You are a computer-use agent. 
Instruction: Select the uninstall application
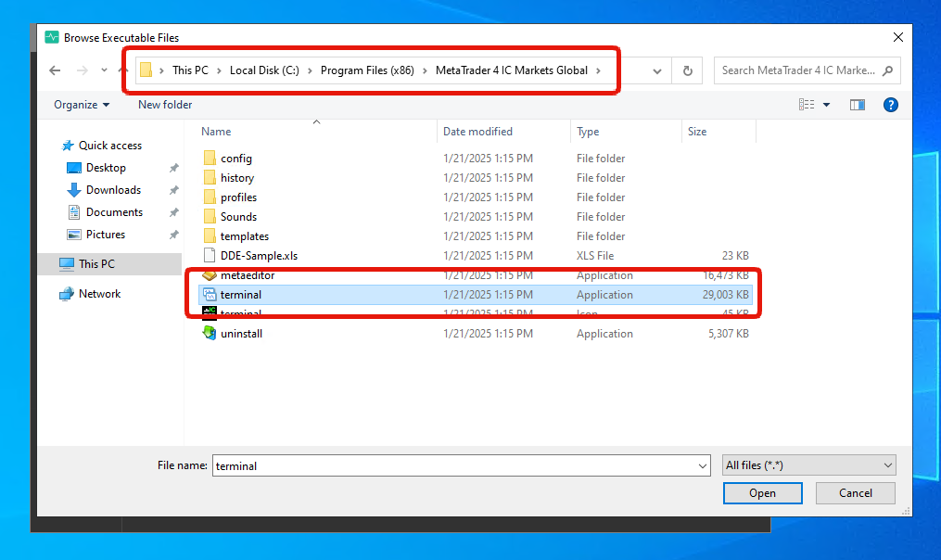point(241,334)
